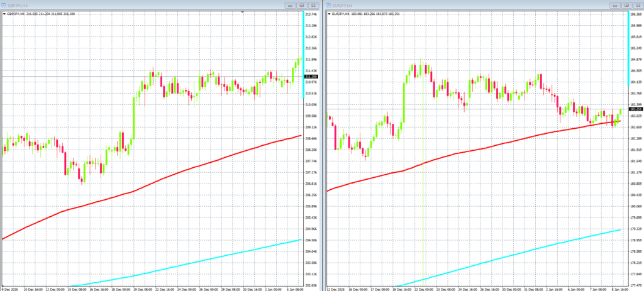Click the 211.200 current price label
The width and height of the screenshot is (644, 291).
(311, 77)
